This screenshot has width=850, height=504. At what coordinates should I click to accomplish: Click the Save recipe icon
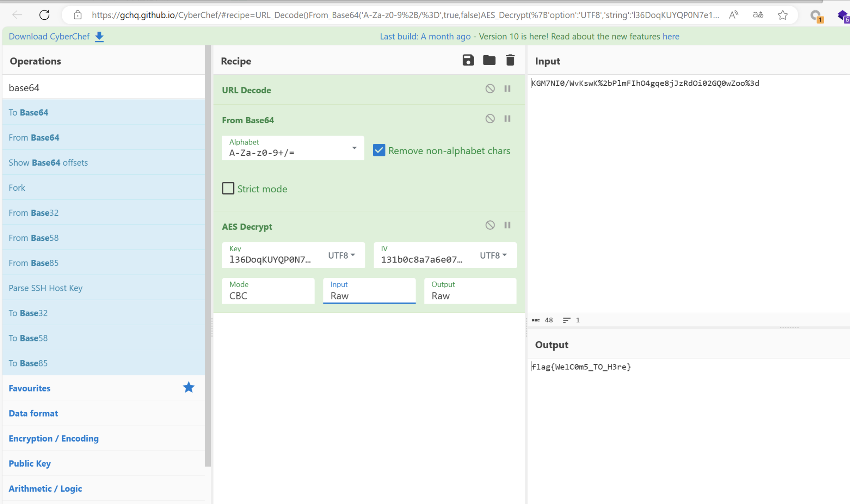click(x=468, y=60)
